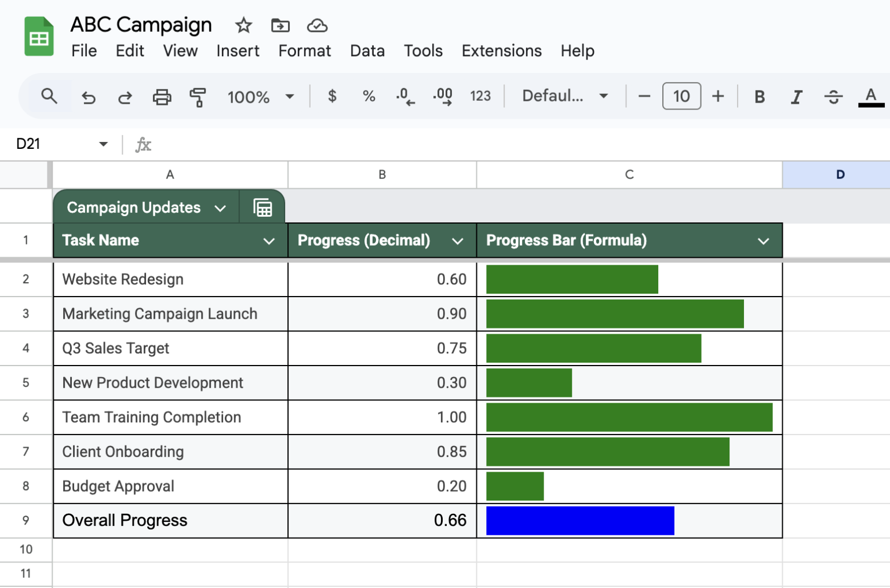Image resolution: width=890 pixels, height=588 pixels.
Task: Click the Redo icon
Action: pyautogui.click(x=125, y=97)
